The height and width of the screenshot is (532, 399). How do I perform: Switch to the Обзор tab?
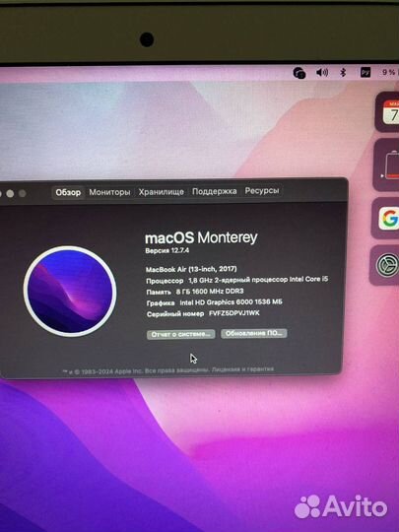click(x=68, y=193)
